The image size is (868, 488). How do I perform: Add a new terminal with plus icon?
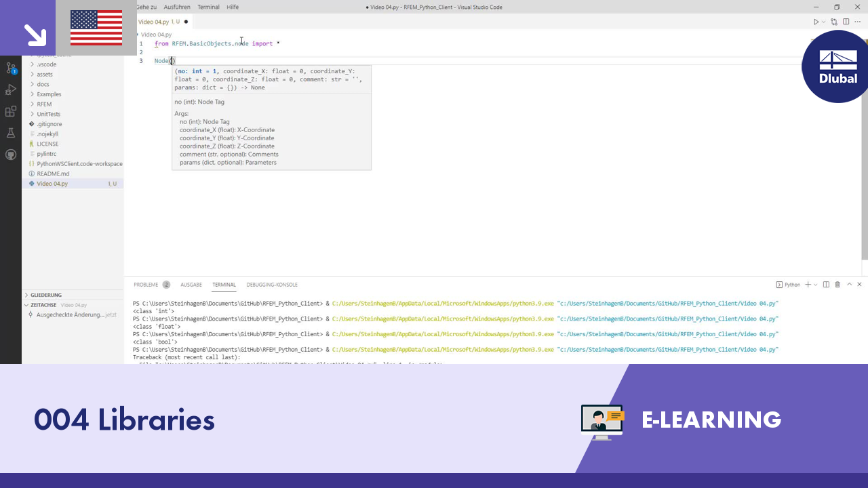[808, 285]
